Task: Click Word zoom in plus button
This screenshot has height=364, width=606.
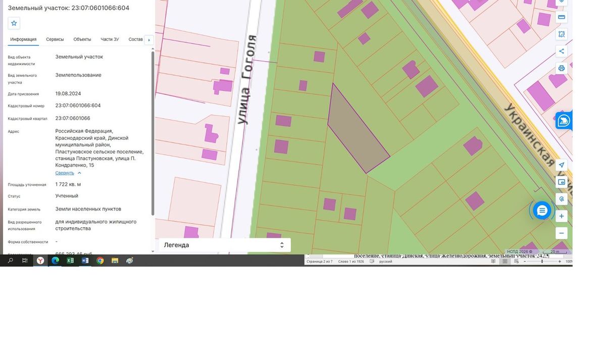Action: pyautogui.click(x=560, y=262)
